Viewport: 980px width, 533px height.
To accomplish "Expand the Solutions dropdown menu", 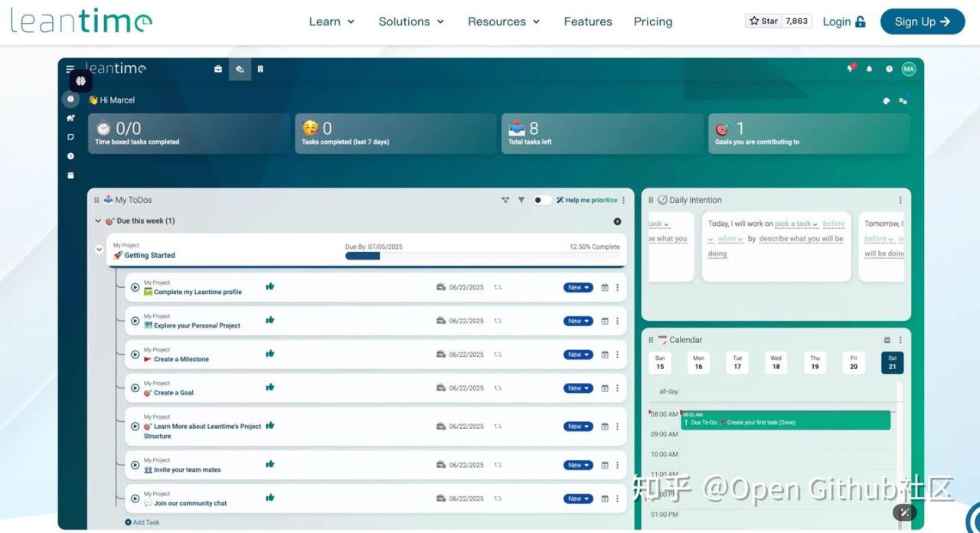I will 411,21.
